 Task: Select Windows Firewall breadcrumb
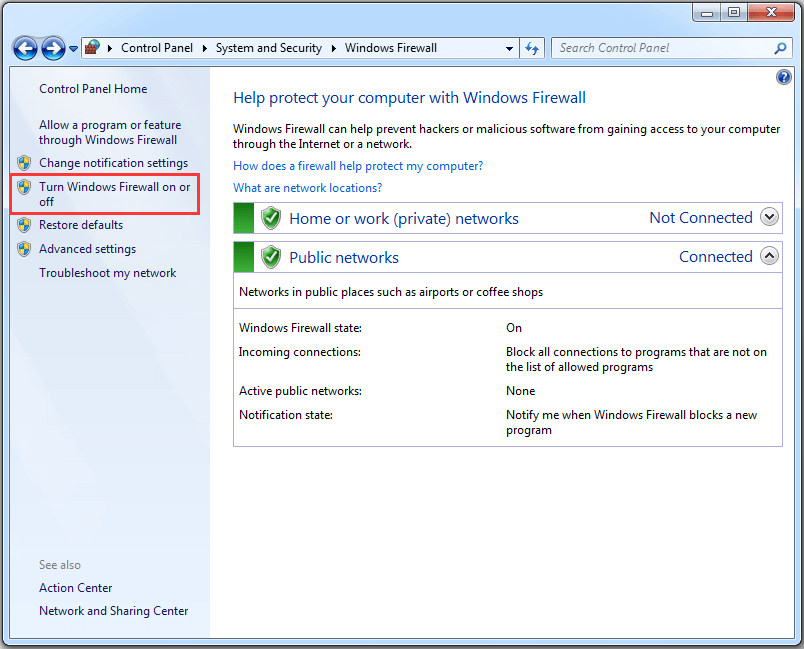click(x=391, y=48)
